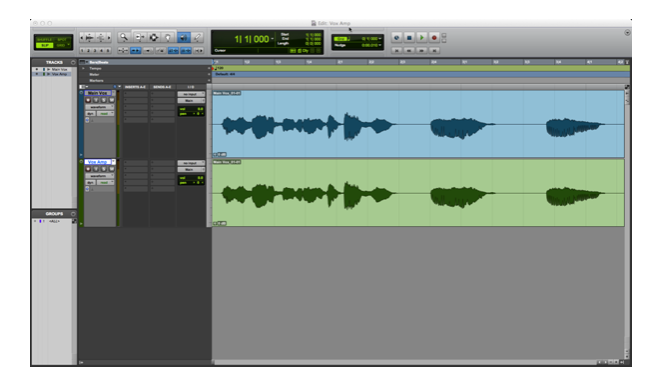The width and height of the screenshot is (666, 385).
Task: Open Main Vox input path selector
Action: tap(191, 94)
